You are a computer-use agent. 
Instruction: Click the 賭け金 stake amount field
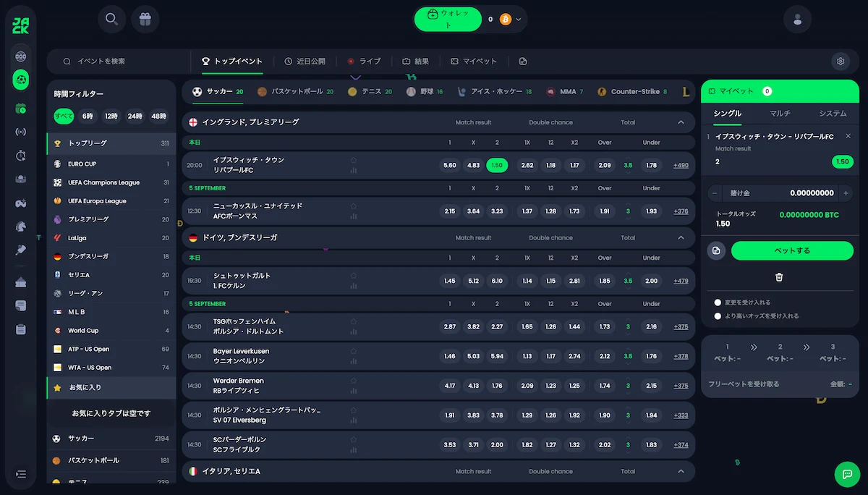click(x=780, y=193)
